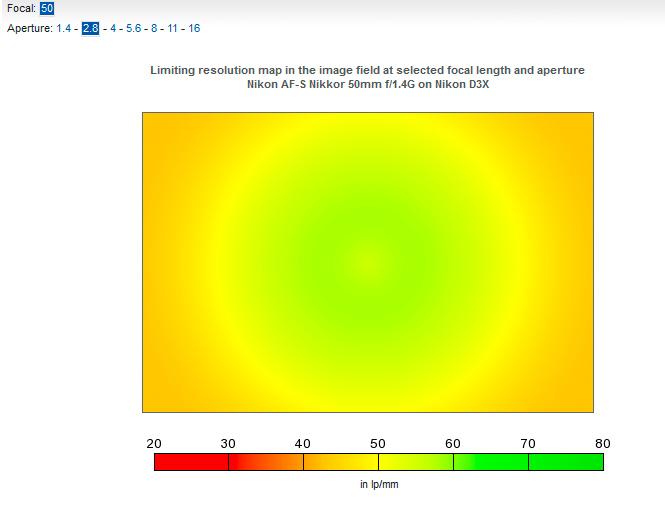Click the legend value "30"
Image resolution: width=665 pixels, height=510 pixels.
click(x=228, y=443)
